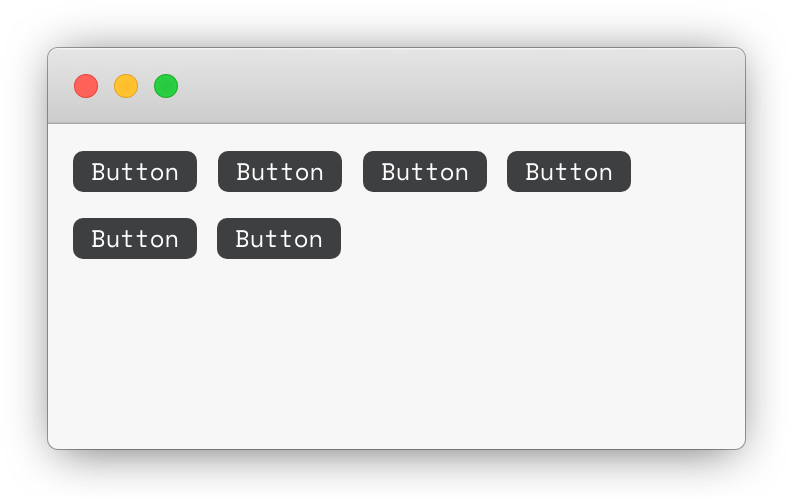Tap the Button between the second and fourth
This screenshot has height=497, width=793.
[x=425, y=171]
